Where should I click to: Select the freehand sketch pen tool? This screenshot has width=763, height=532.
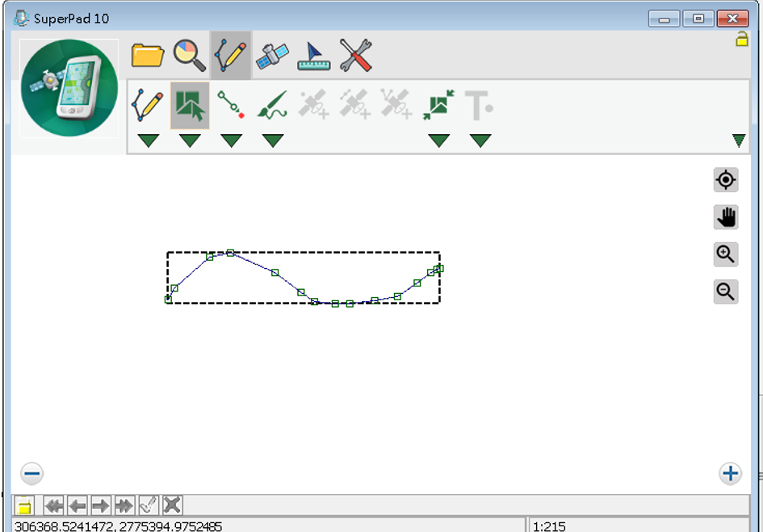pyautogui.click(x=273, y=105)
